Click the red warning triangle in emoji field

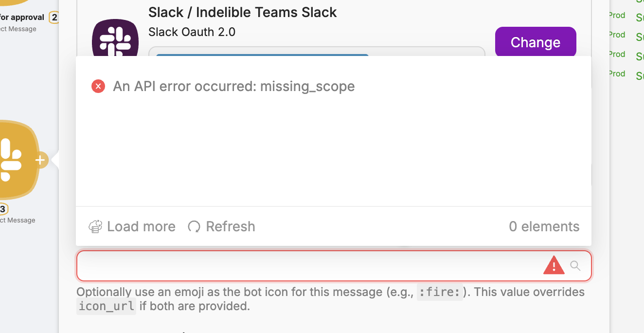point(554,266)
